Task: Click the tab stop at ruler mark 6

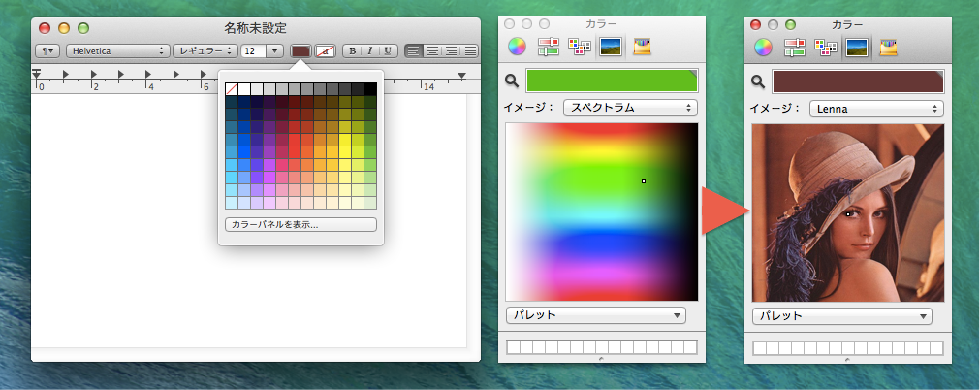Action: click(x=204, y=75)
